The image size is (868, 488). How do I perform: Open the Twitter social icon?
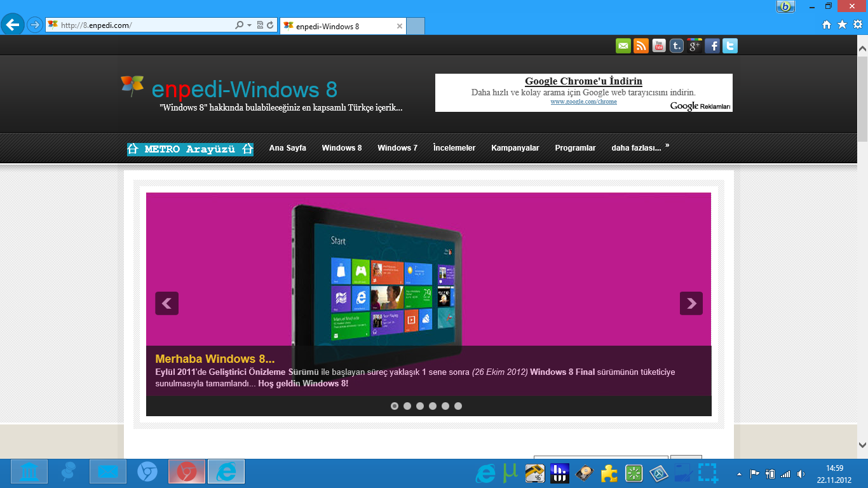(x=730, y=46)
